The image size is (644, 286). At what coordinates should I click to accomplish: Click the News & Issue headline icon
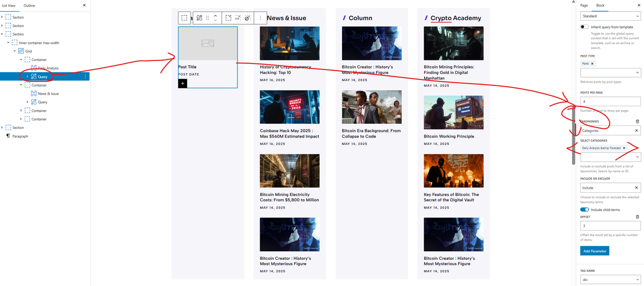coord(34,94)
